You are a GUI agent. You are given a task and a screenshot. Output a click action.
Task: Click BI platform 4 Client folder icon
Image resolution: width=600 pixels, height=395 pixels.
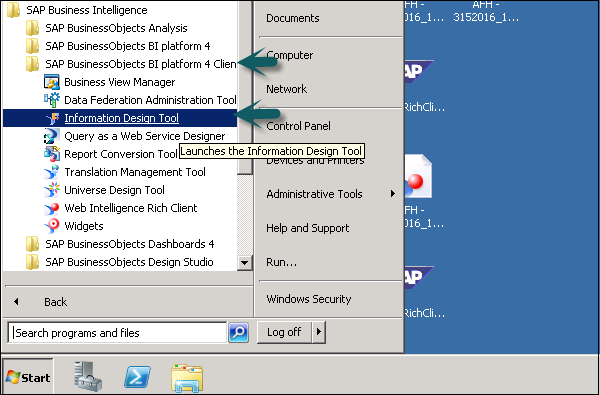coord(32,64)
